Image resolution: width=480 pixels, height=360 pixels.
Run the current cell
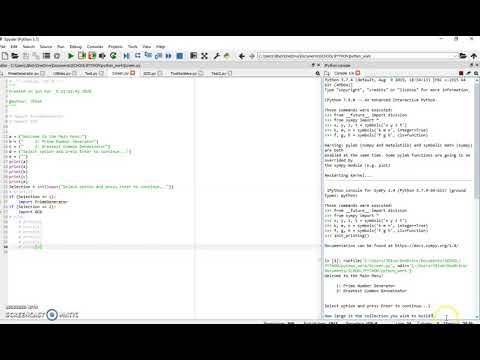point(82,56)
